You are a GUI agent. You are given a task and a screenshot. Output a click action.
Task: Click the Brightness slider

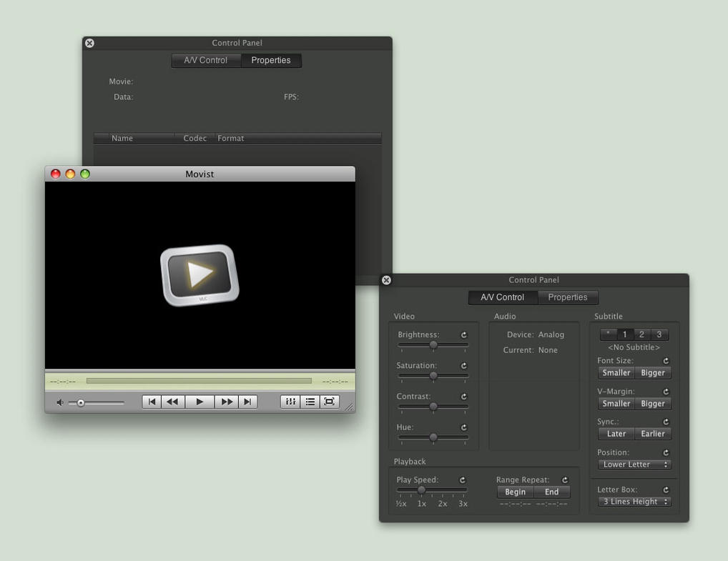[433, 344]
